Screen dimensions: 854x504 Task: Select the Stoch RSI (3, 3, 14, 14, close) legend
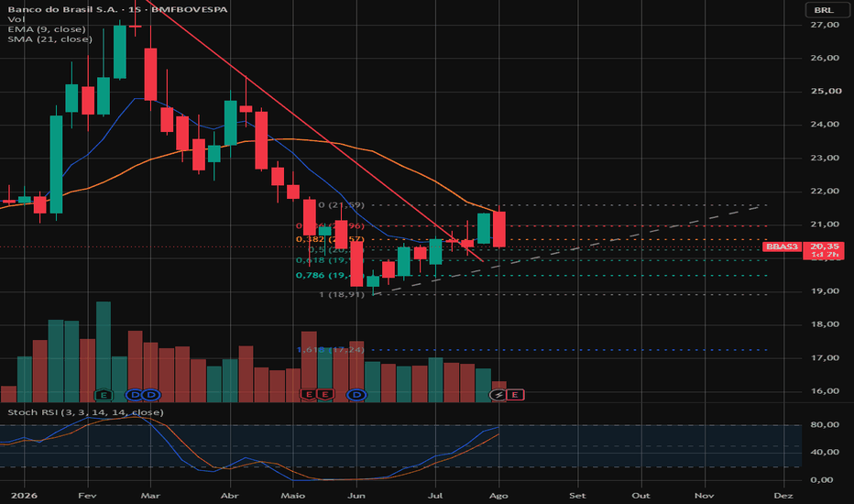(85, 412)
